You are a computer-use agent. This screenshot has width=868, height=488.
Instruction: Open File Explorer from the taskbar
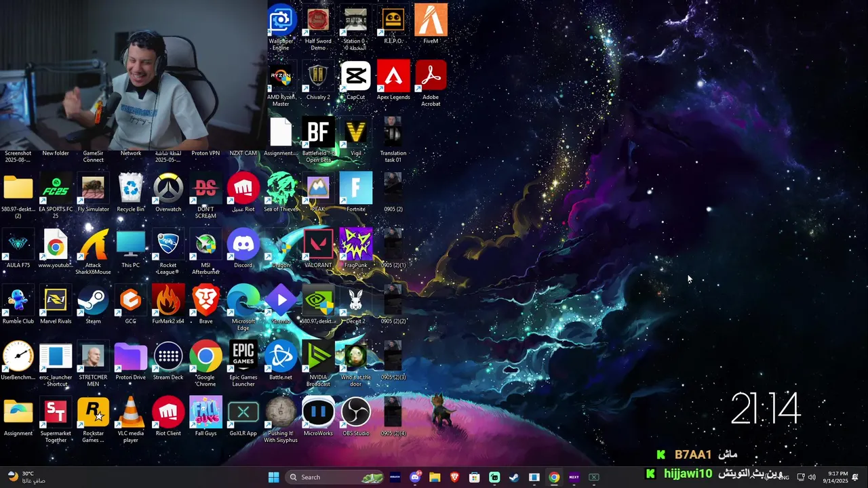point(435,477)
